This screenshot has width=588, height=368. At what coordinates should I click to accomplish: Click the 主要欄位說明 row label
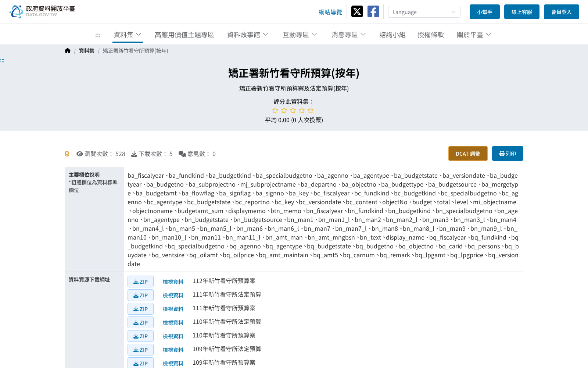pos(84,175)
